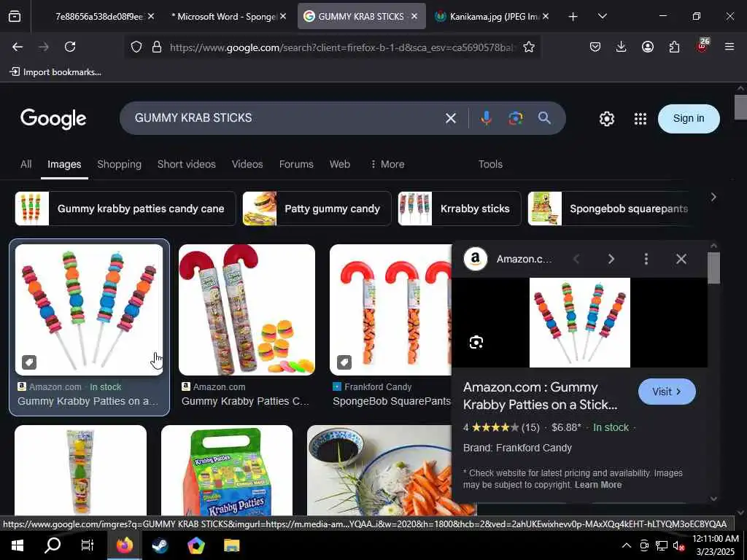Open the candy cane Krabby Patties Amazon thumbnail

pos(247,309)
